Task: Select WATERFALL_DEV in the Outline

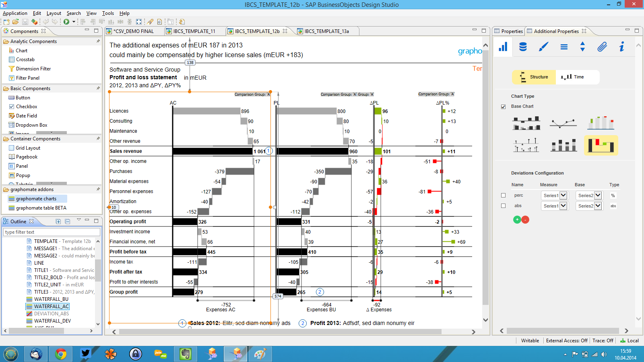Action: tap(52, 321)
